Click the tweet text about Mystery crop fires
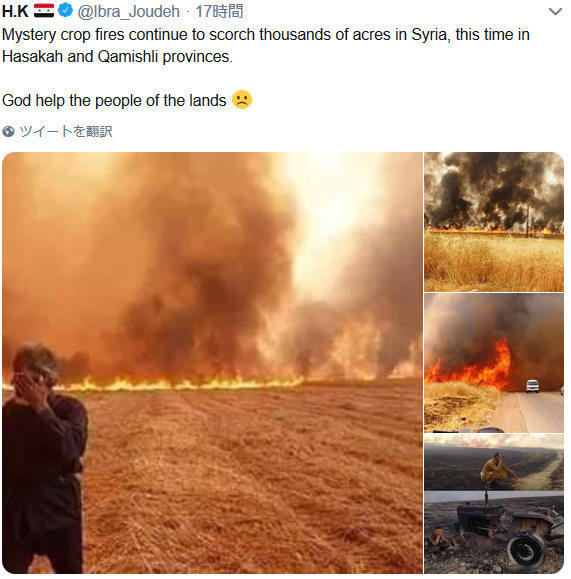Screen dimensions: 571x579 click(266, 45)
